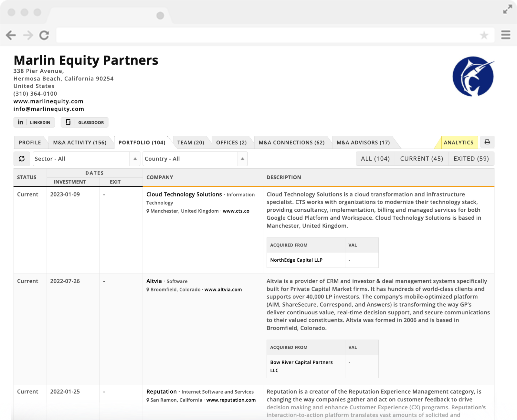517x420 pixels.
Task: Click the print icon next to Analytics
Action: click(487, 142)
